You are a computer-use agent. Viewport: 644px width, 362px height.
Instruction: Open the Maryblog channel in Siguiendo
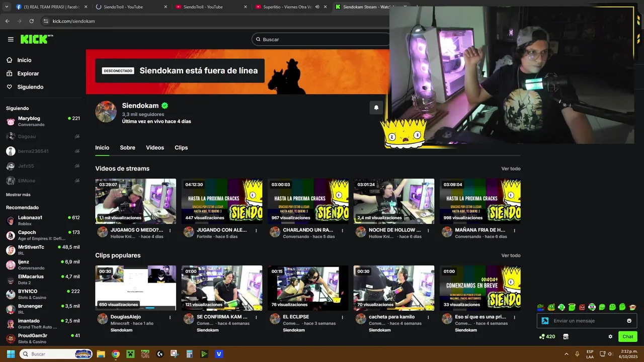point(43,121)
